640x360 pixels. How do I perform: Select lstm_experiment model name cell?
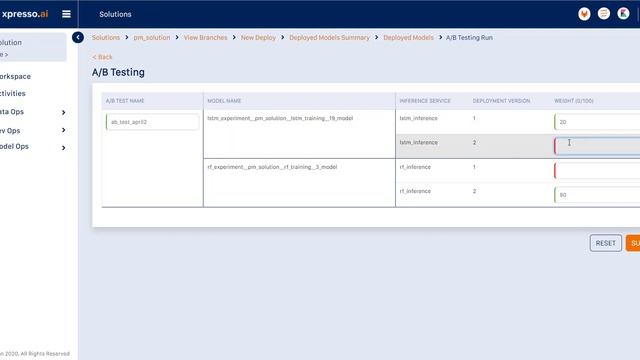coord(299,134)
